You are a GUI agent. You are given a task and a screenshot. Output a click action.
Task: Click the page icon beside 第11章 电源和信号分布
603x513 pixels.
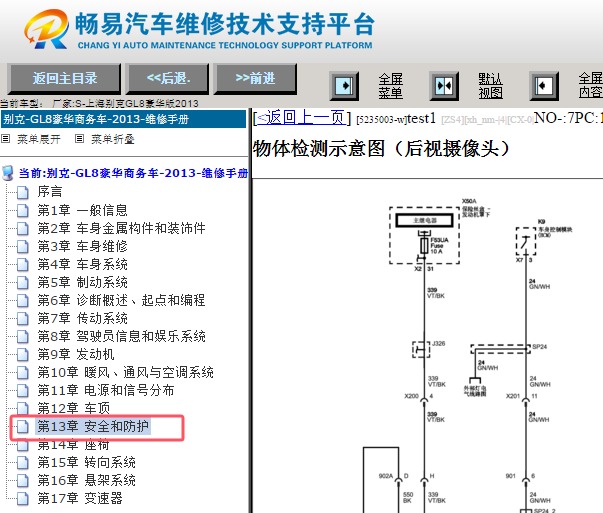click(23, 391)
